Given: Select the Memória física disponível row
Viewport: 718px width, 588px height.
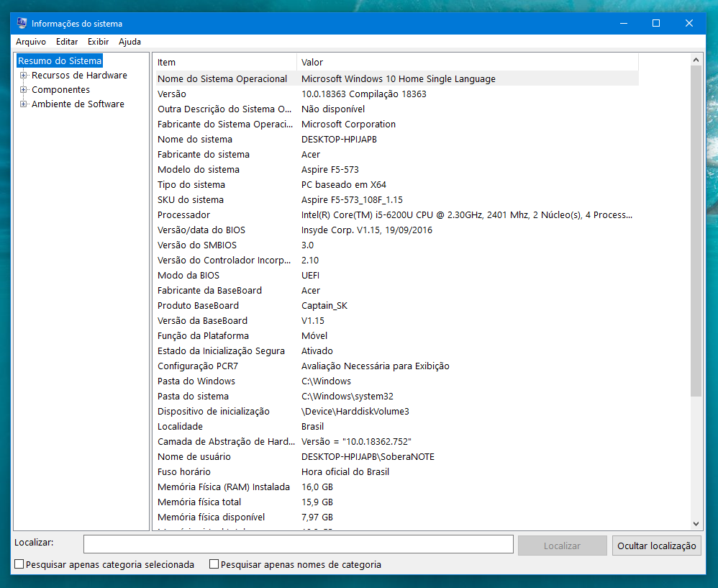Looking at the screenshot, I should tap(397, 517).
